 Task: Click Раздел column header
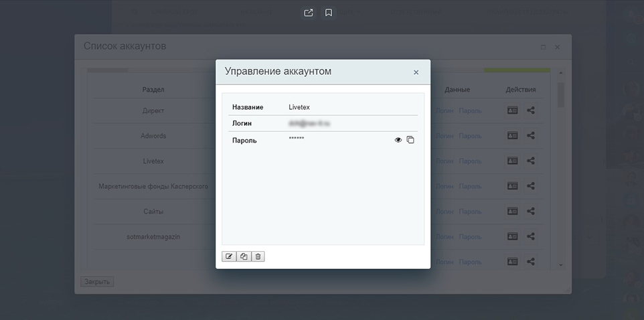click(153, 89)
